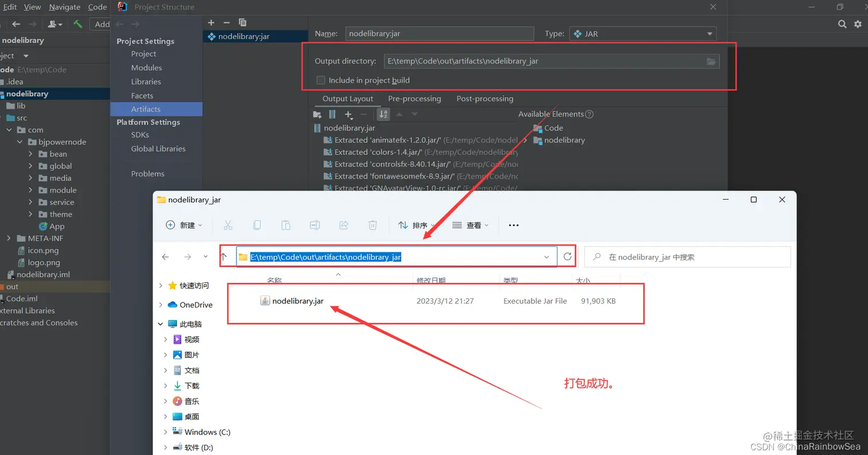Refresh the Explorer folder view
The image size is (868, 455).
568,256
